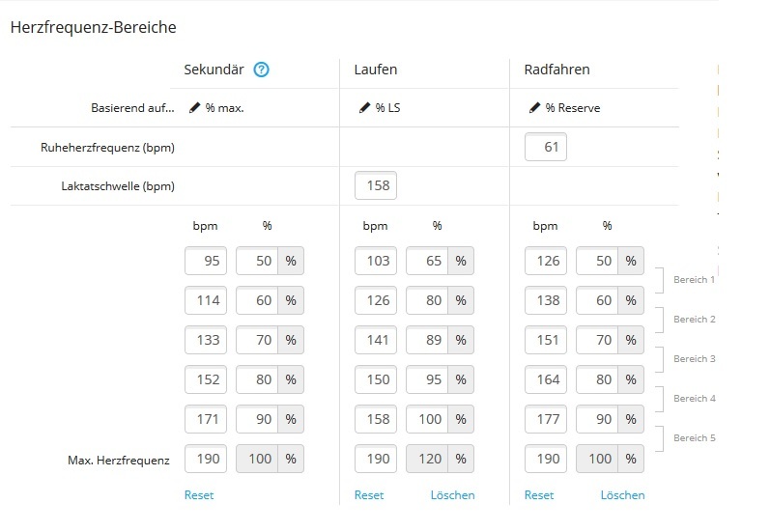The image size is (770, 532).
Task: Open the Sekundär help question-mark icon
Action: tap(261, 70)
